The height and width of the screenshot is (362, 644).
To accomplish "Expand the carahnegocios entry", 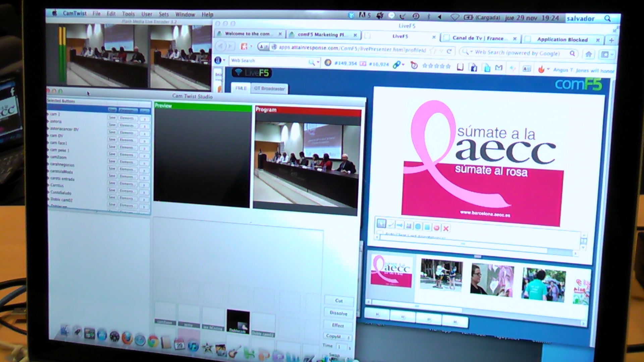I will click(x=48, y=164).
